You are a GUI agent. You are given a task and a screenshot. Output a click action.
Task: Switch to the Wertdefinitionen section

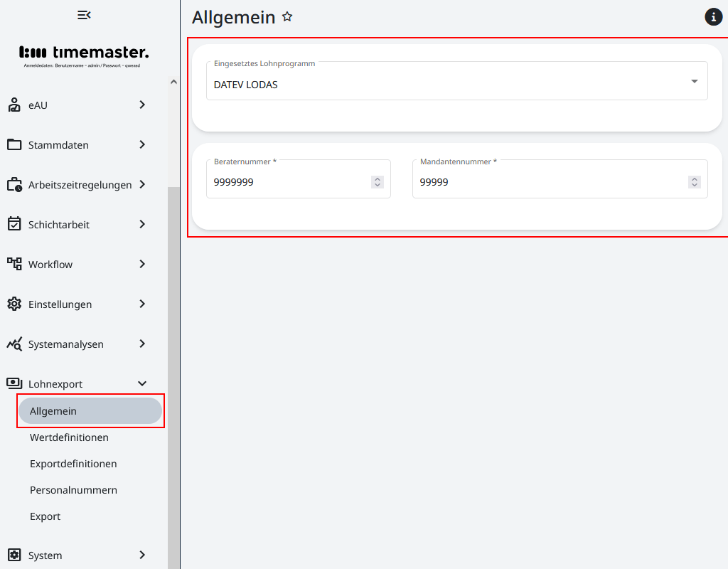click(69, 437)
